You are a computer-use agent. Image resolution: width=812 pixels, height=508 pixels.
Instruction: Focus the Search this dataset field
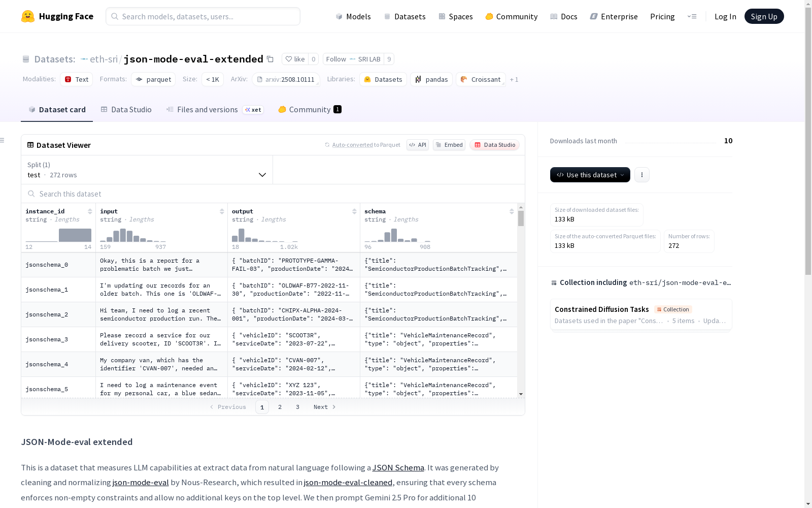[x=273, y=194]
